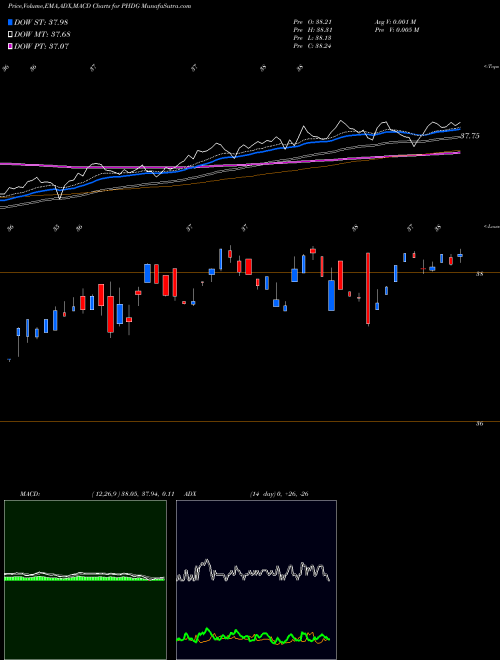
Task: Select the 'DOW ST: 37.98' legend text
Action: 41,22
